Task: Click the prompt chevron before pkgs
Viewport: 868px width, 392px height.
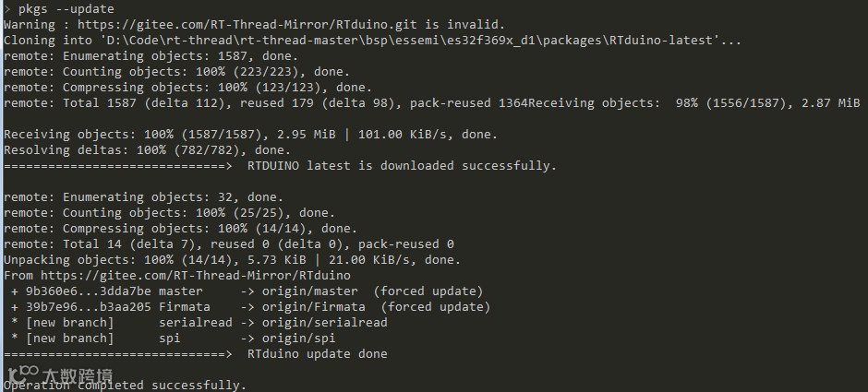Action: coord(7,9)
